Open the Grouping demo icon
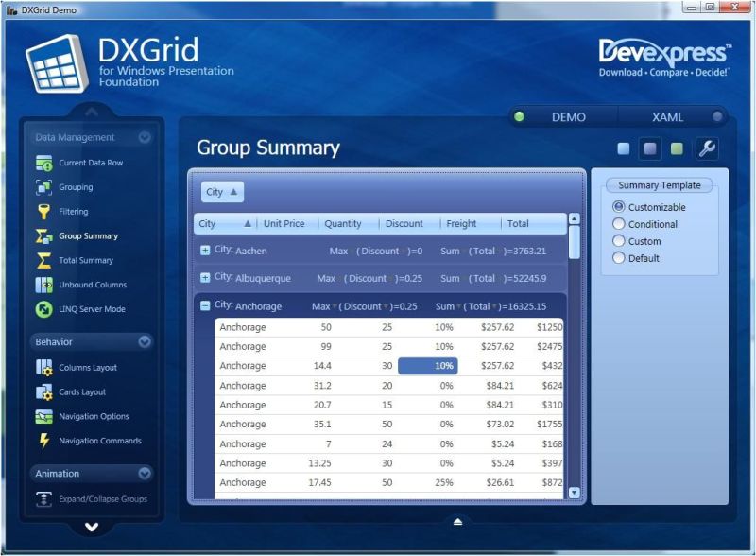This screenshot has height=556, width=756. tap(43, 187)
